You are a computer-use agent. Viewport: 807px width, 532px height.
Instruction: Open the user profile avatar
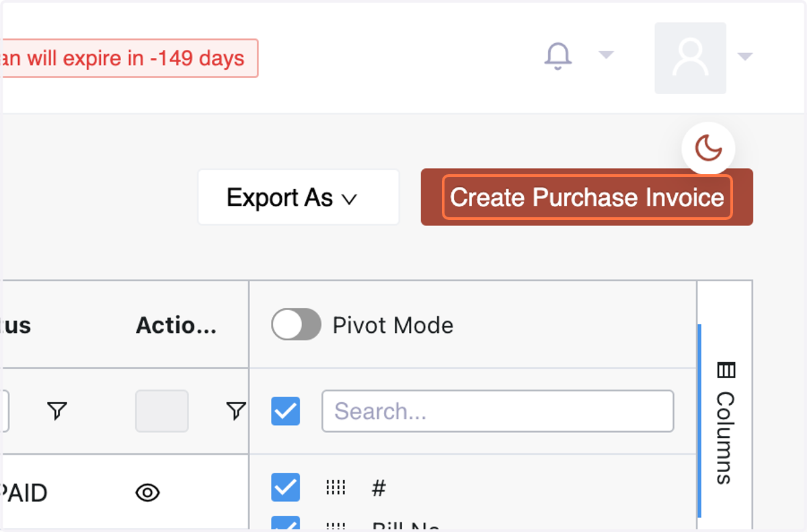690,58
